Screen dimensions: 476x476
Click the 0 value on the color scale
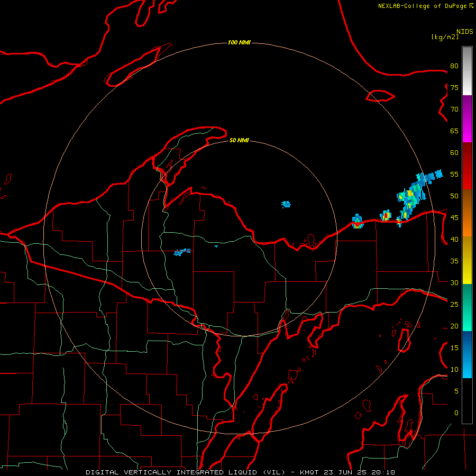(456, 413)
